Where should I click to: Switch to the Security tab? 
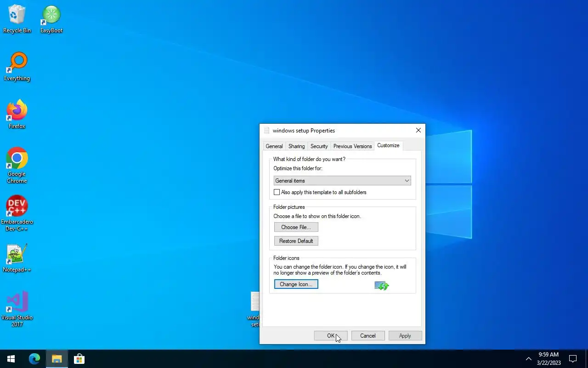coord(319,146)
